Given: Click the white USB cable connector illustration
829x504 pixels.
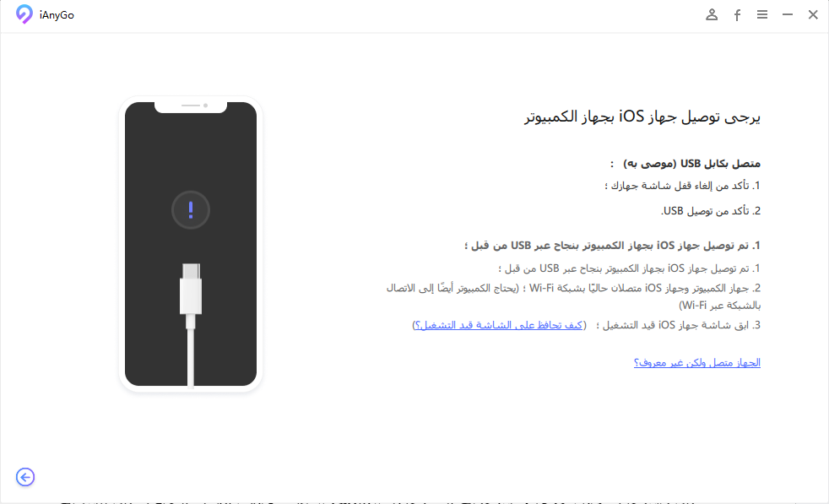Looking at the screenshot, I should pos(191,296).
